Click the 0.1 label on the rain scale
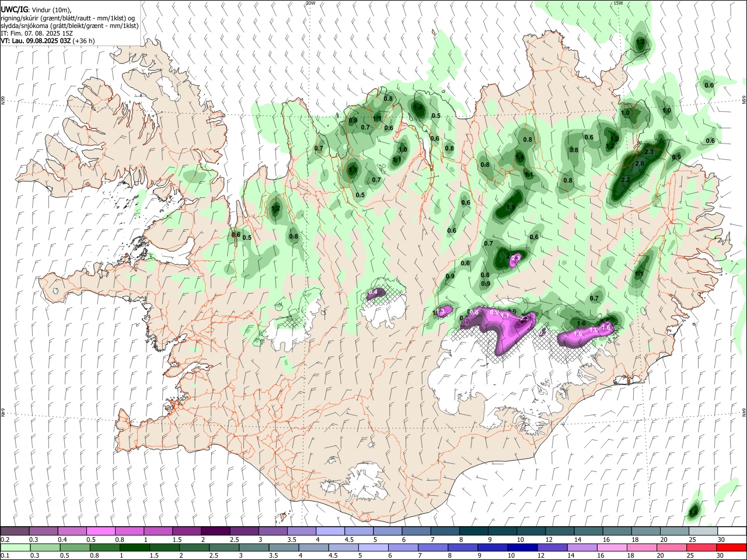This screenshot has width=747, height=560. 5,556
